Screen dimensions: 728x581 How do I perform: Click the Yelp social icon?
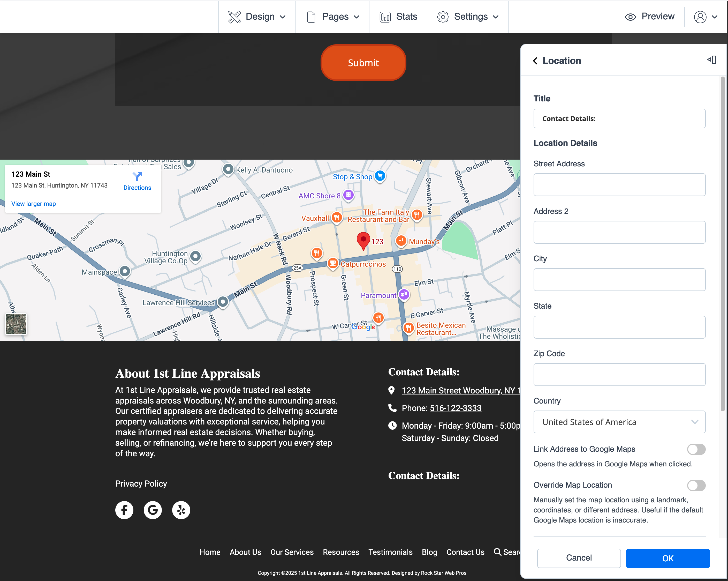click(x=181, y=510)
